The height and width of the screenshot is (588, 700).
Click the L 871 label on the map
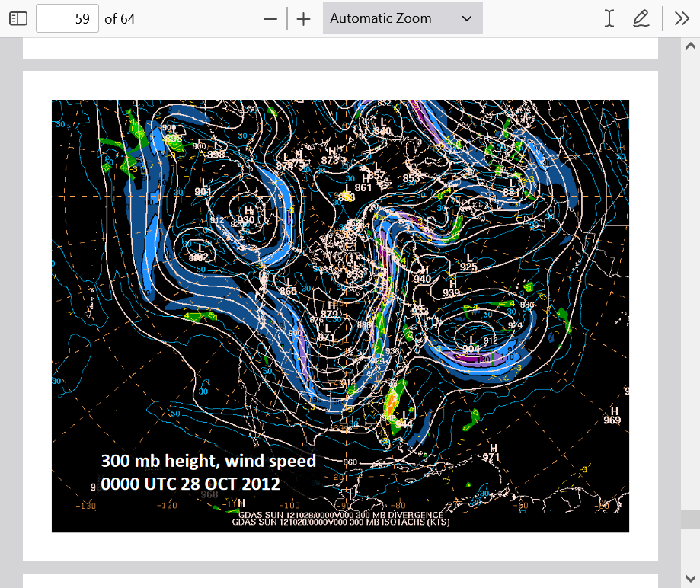point(326,333)
